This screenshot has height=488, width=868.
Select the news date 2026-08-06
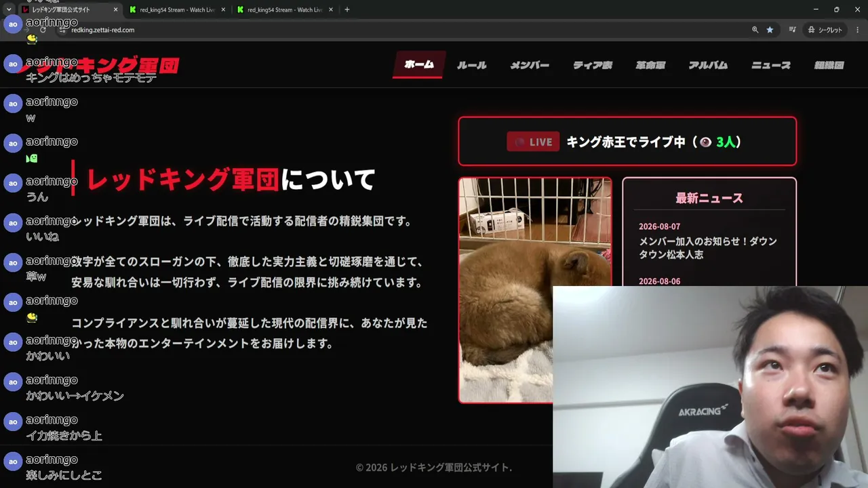tap(659, 281)
